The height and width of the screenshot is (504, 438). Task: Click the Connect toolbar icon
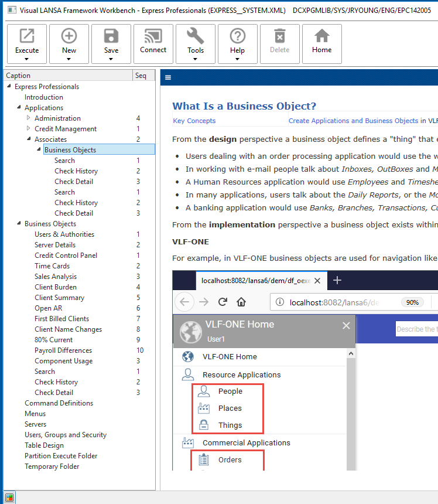tap(153, 37)
